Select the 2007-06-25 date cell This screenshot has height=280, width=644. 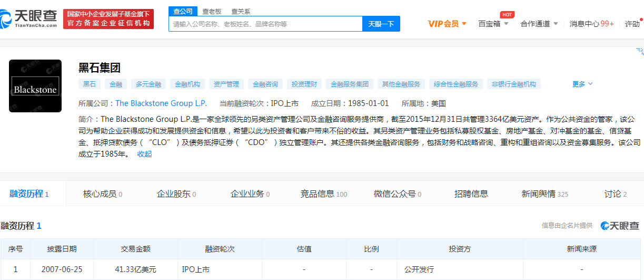point(62,269)
